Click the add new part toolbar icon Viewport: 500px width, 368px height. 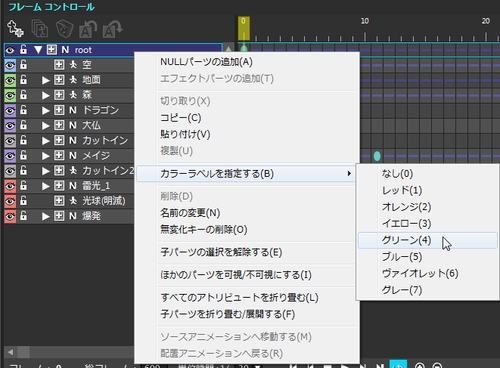pos(15,28)
